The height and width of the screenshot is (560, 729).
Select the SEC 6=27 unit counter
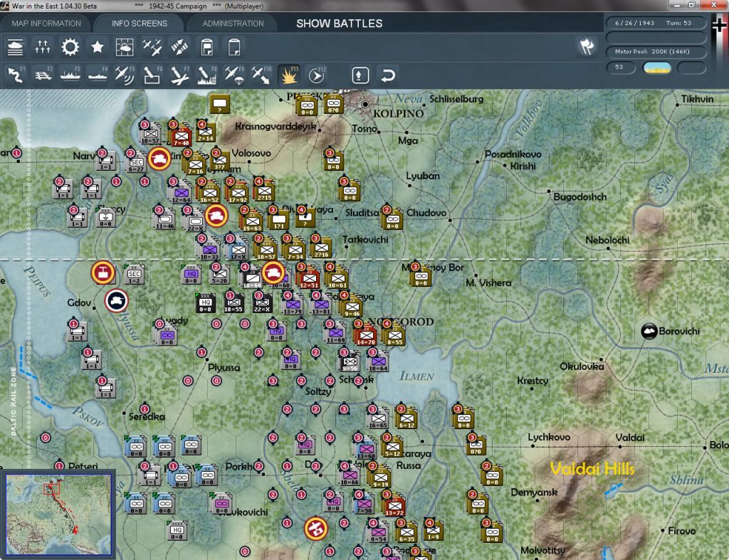point(136,163)
